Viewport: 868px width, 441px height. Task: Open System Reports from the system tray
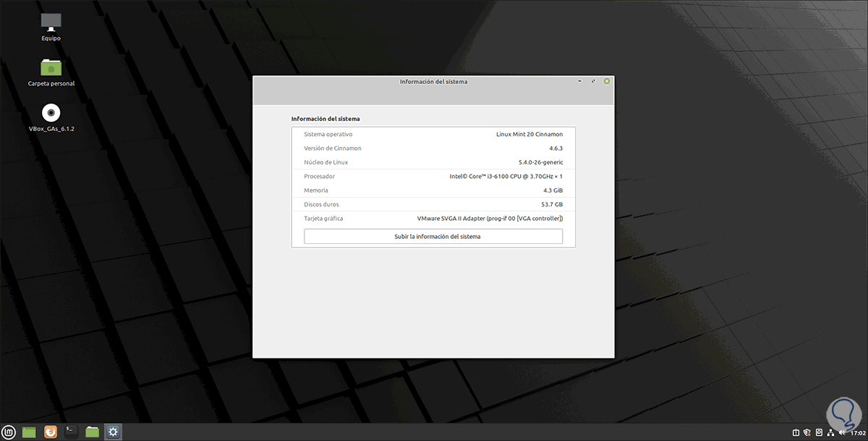pos(796,432)
